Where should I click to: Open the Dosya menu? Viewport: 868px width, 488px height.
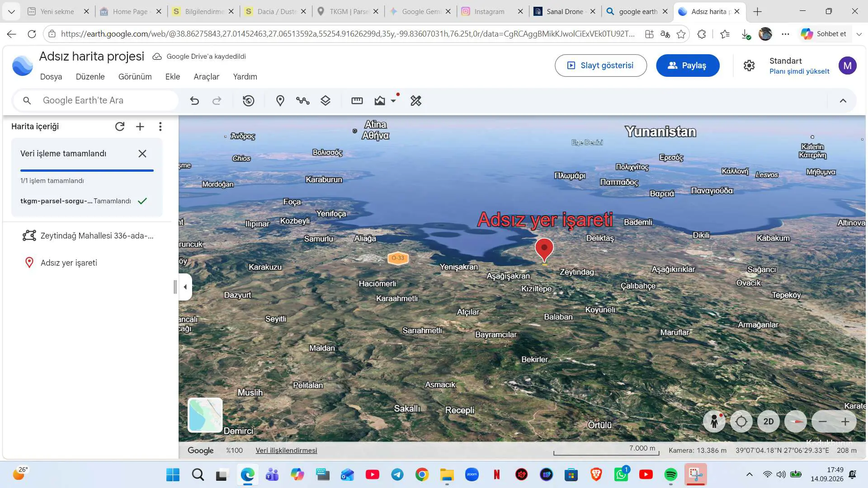tap(51, 77)
